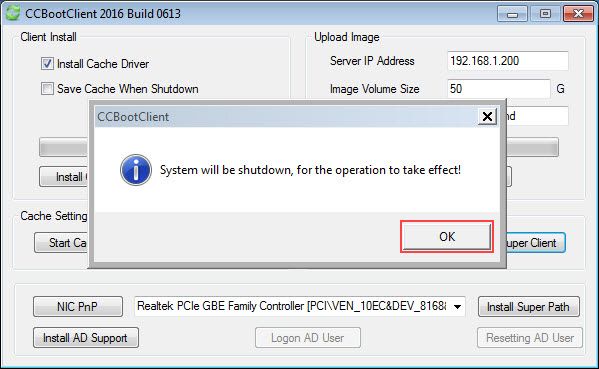Select the Realtek PCIe GBE controller field
599x369 pixels.
point(300,306)
